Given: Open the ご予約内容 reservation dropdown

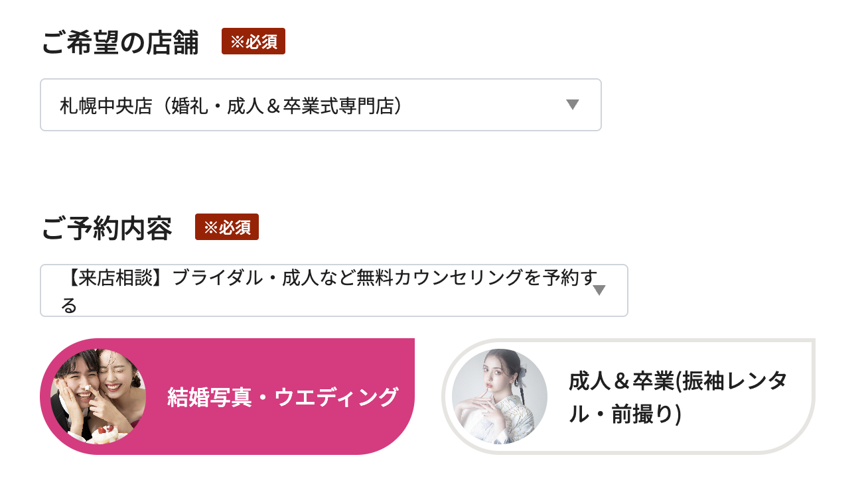Looking at the screenshot, I should point(334,290).
